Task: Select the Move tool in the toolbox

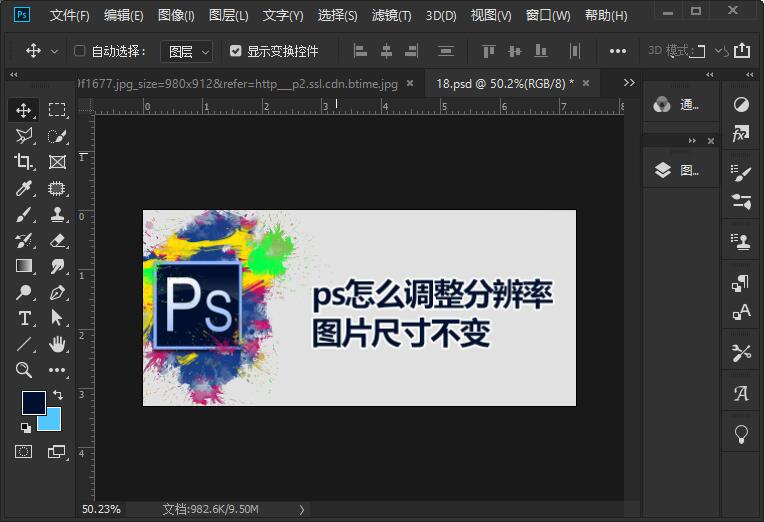Action: click(x=23, y=110)
